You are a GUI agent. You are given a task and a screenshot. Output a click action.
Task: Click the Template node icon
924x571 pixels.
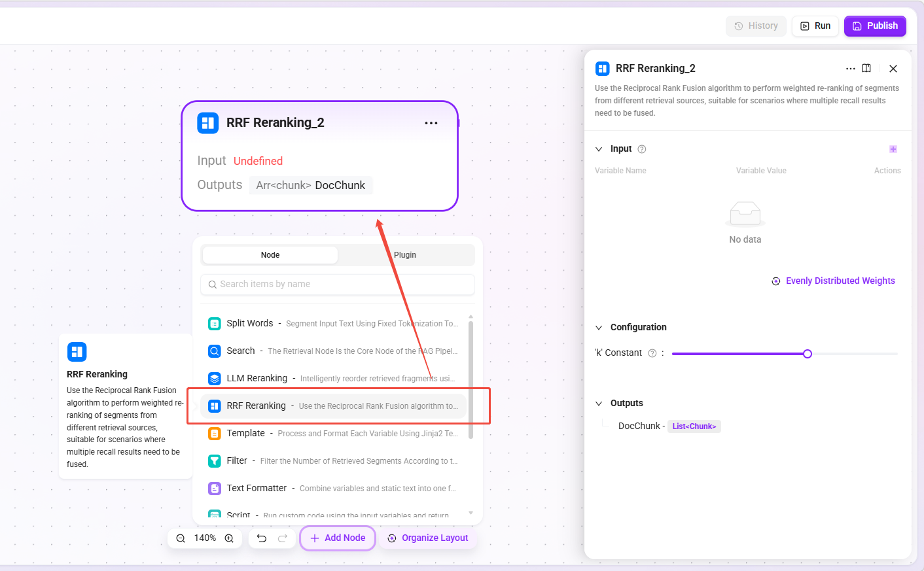(215, 434)
